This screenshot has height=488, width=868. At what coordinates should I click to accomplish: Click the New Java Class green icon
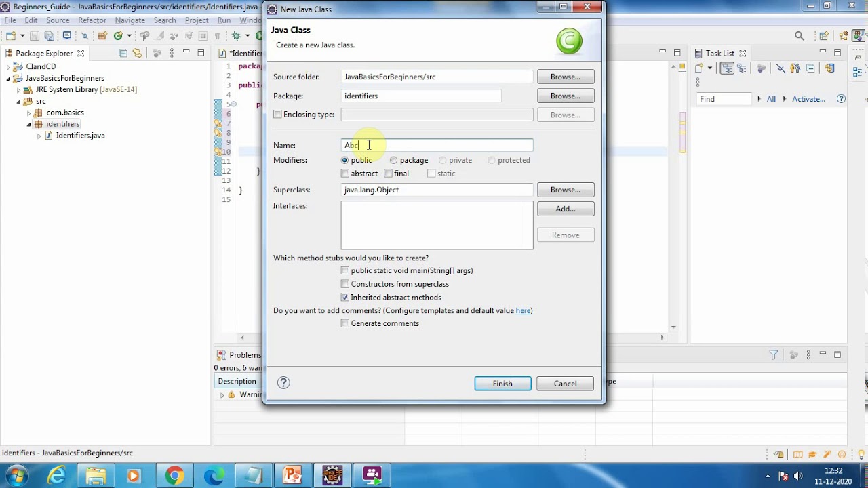click(118, 36)
